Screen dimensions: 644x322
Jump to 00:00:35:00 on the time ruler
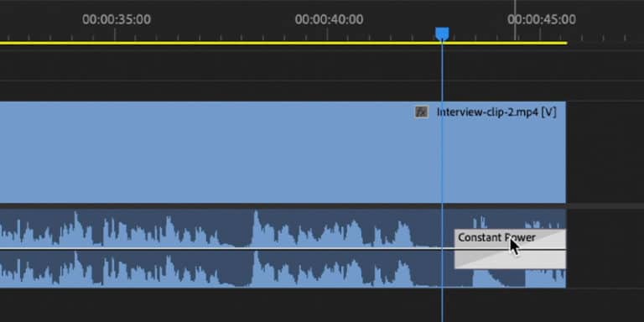pos(117,19)
